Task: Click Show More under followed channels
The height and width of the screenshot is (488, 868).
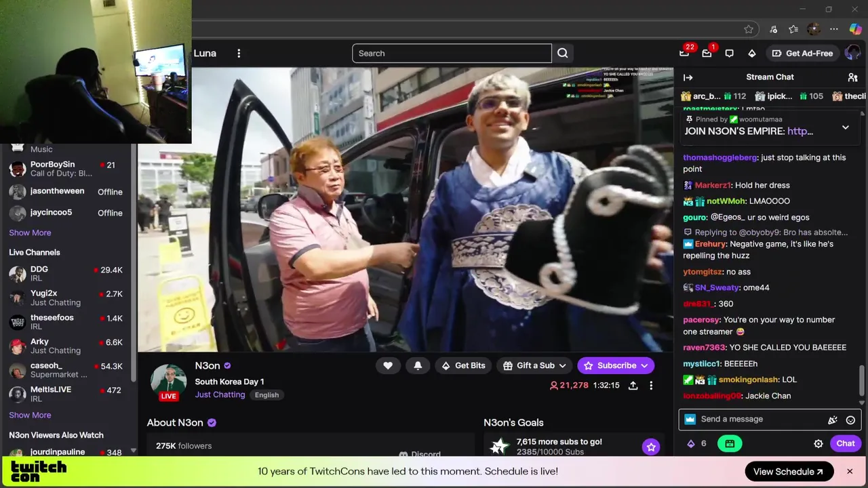Action: pos(30,232)
